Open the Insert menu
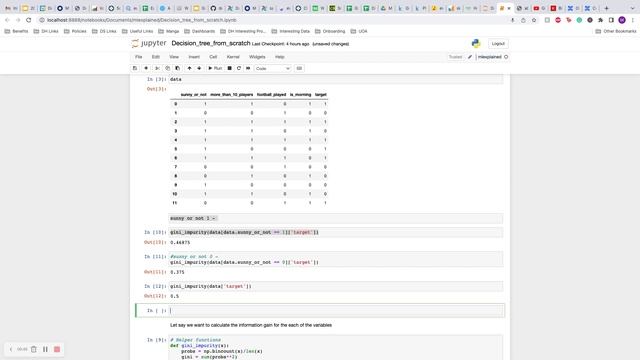 [194, 57]
